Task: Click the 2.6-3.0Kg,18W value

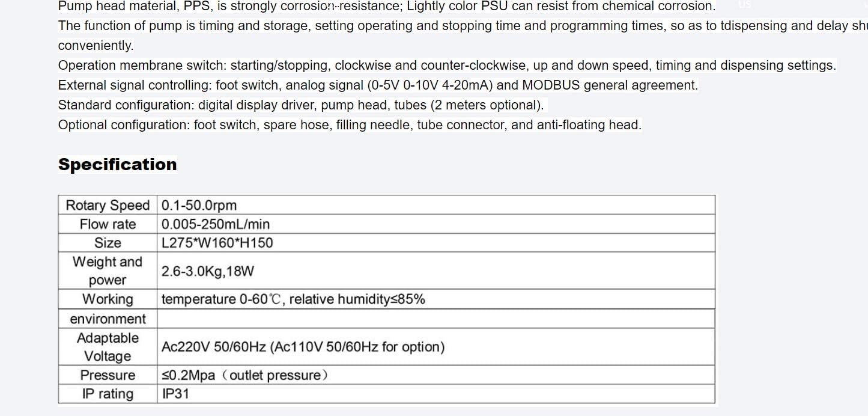Action: coord(208,271)
